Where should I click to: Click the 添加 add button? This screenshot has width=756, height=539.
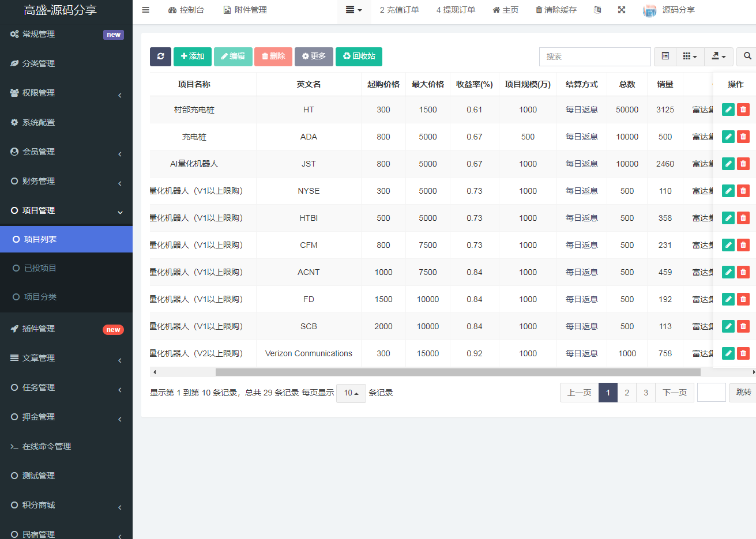193,56
